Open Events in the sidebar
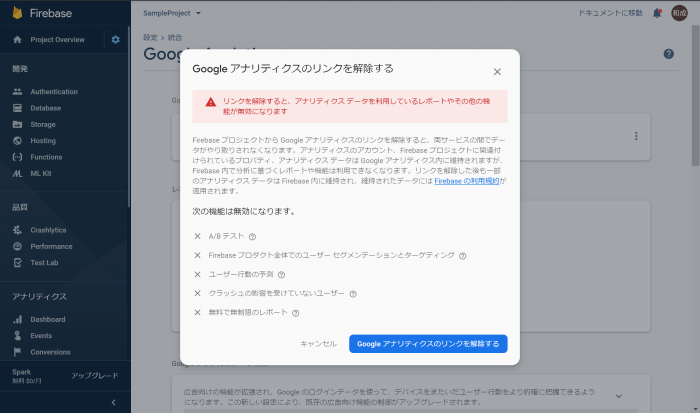Image resolution: width=700 pixels, height=413 pixels. 41,336
